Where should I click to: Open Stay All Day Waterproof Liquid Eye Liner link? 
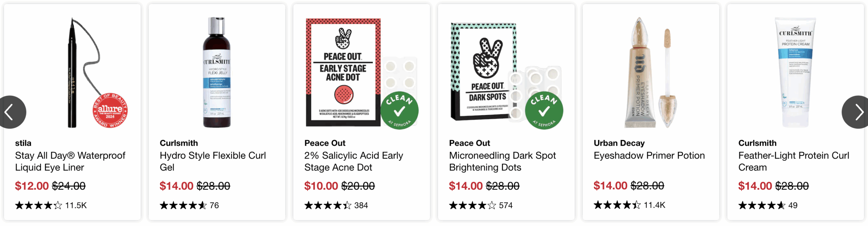click(x=70, y=161)
